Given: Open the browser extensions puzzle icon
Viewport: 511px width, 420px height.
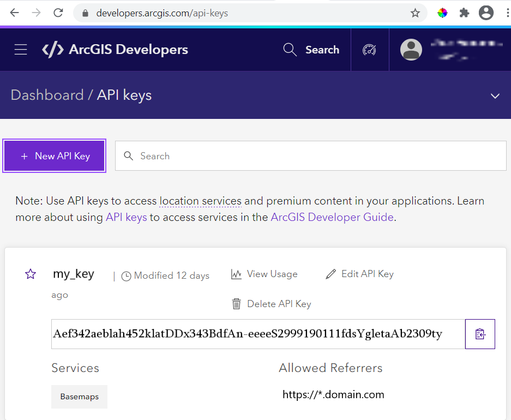Looking at the screenshot, I should point(464,13).
